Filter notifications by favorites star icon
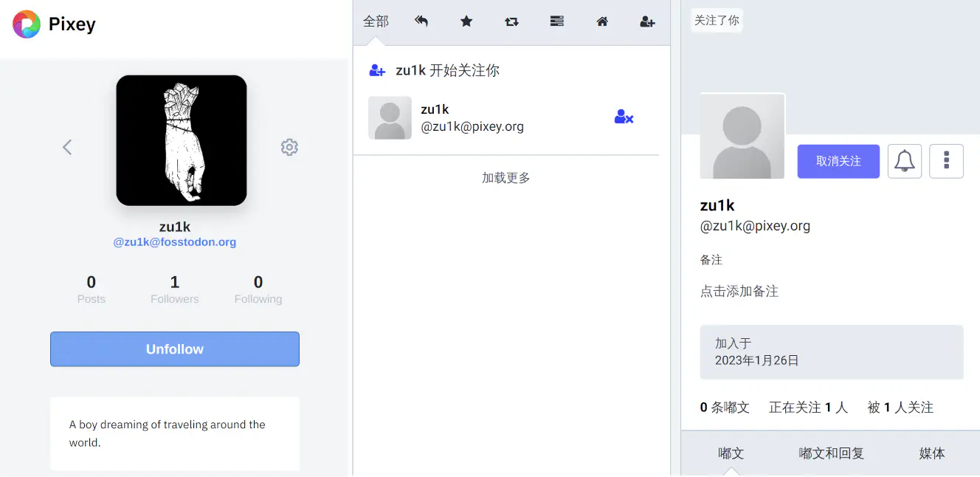 coord(466,21)
